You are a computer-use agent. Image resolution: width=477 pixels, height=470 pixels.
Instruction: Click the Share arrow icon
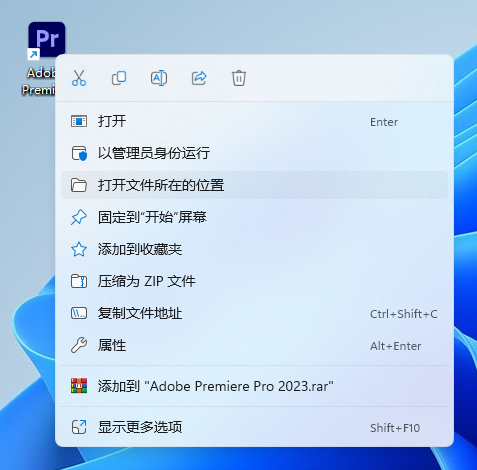[x=199, y=78]
